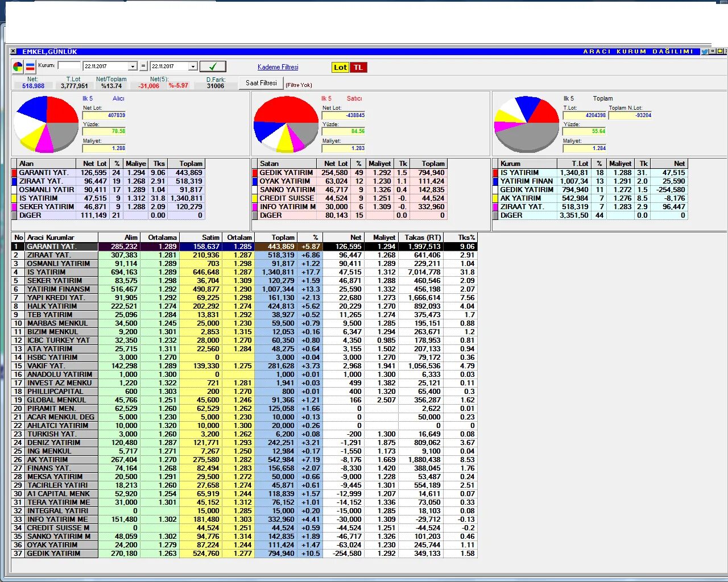The width and height of the screenshot is (728, 582).
Task: Click the pie chart view icon
Action: pos(18,66)
